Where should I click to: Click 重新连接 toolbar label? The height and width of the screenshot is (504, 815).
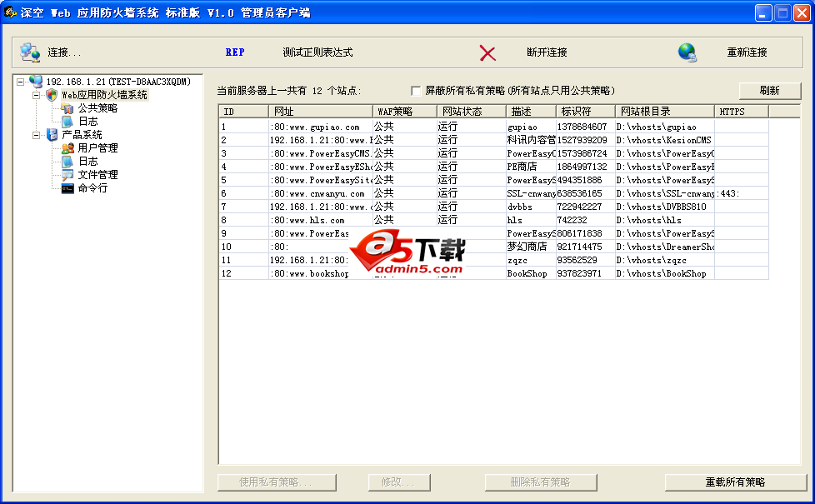pyautogui.click(x=747, y=52)
